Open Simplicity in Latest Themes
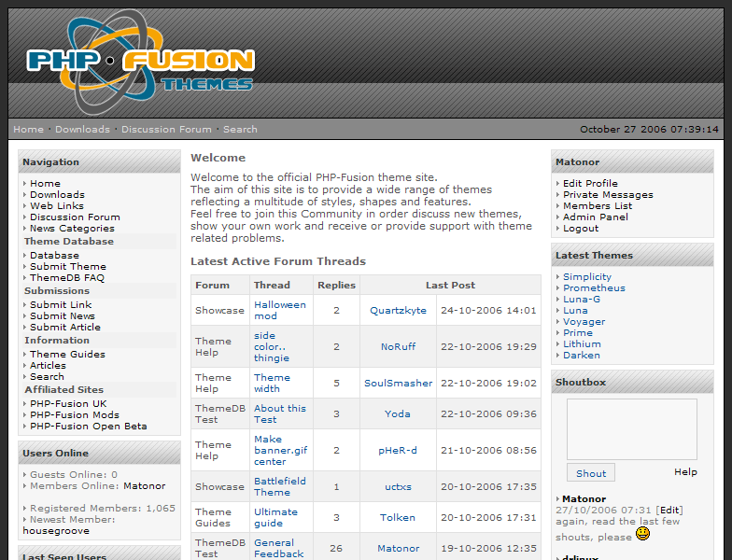Viewport: 732px width, 560px height. tap(587, 276)
